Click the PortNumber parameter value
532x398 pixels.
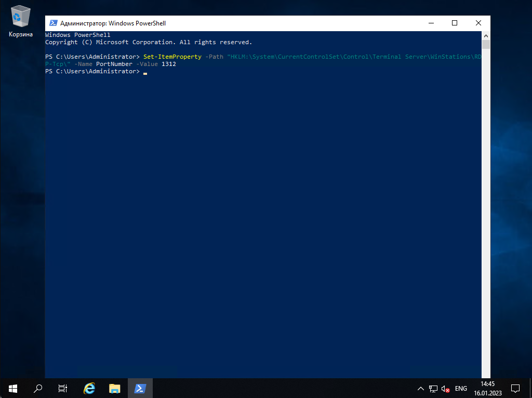(x=114, y=64)
